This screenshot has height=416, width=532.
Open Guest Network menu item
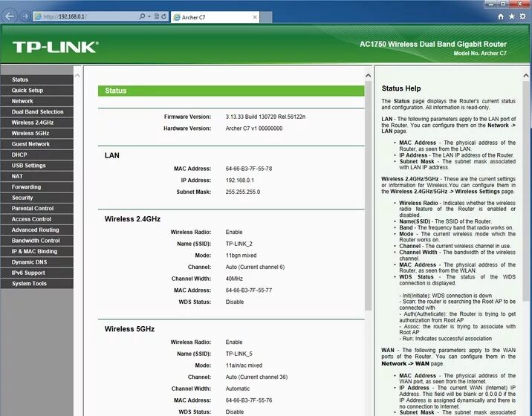[36, 144]
